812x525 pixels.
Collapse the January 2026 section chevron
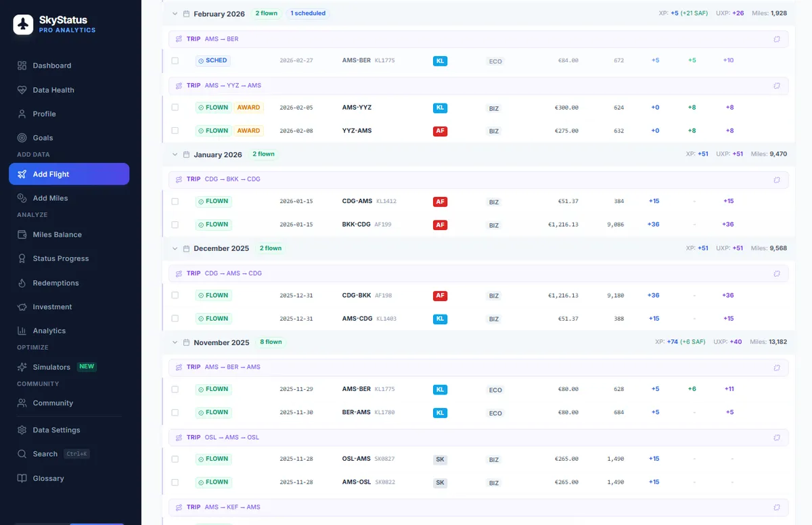click(175, 154)
